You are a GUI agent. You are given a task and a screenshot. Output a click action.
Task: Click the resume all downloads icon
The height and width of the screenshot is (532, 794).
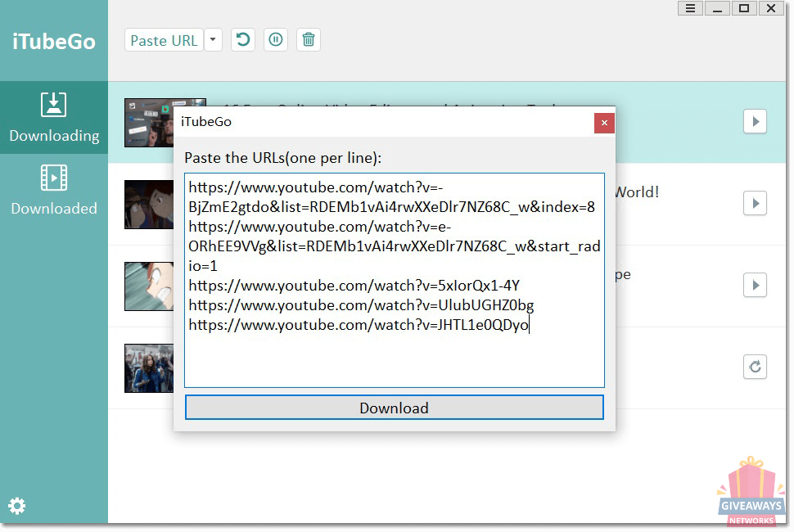point(243,39)
